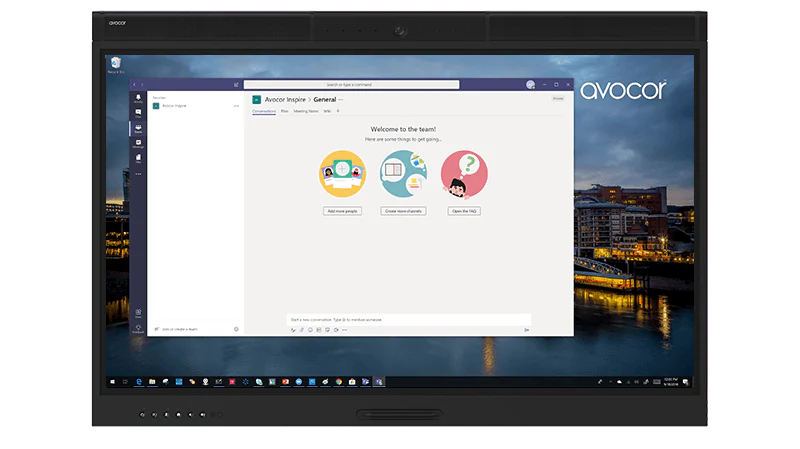Screen dimensions: 800x449
Task: Open Meetings in the Teams sidebar
Action: point(138,143)
